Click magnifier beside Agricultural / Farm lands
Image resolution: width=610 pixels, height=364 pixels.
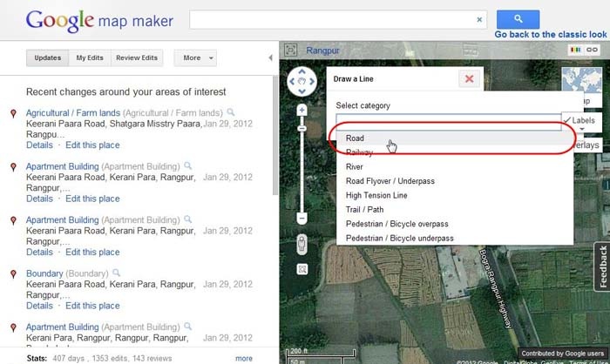pyautogui.click(x=231, y=112)
